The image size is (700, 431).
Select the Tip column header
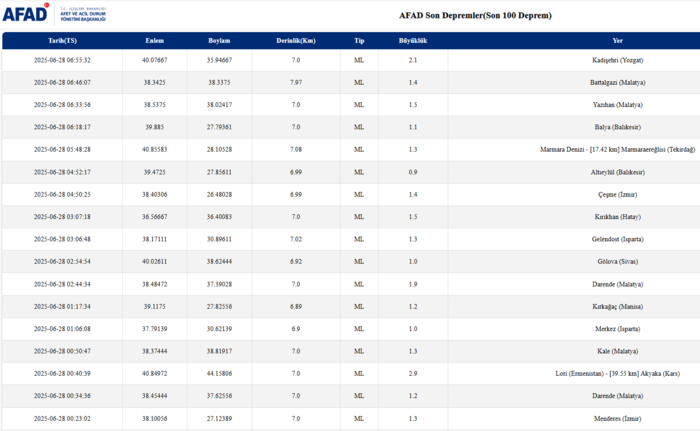coord(359,41)
